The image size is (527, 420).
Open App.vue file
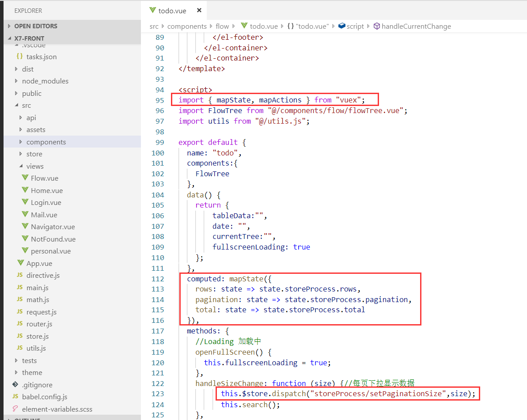tap(39, 263)
